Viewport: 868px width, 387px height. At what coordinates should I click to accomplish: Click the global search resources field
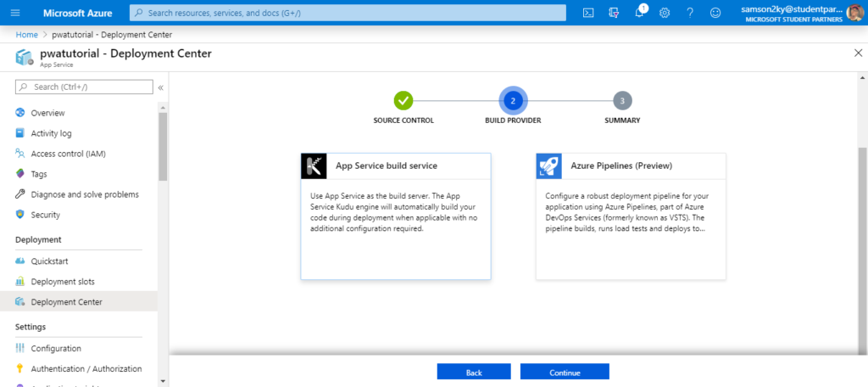(x=348, y=13)
